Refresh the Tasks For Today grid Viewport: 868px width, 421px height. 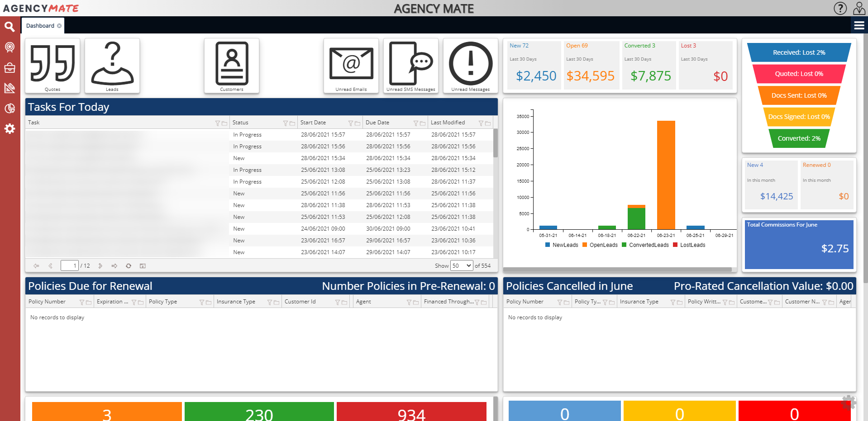[129, 265]
